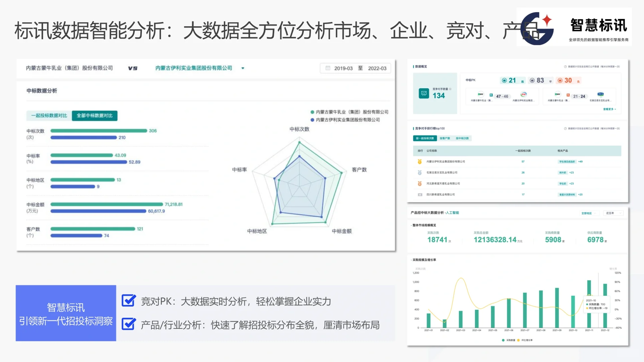644x362 pixels.
Task: Open the dropdown arrow next to 内蒙古伊利实业集团股份有限公司
Action: [x=243, y=68]
